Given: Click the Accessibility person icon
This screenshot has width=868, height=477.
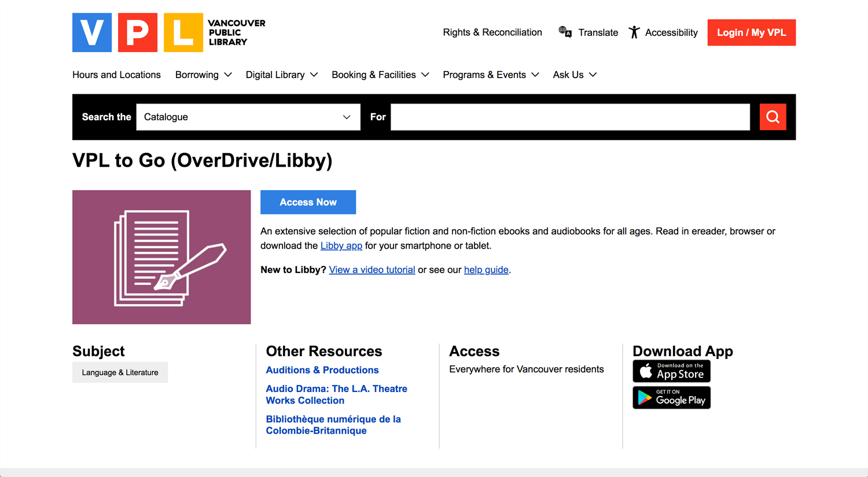Looking at the screenshot, I should [634, 32].
